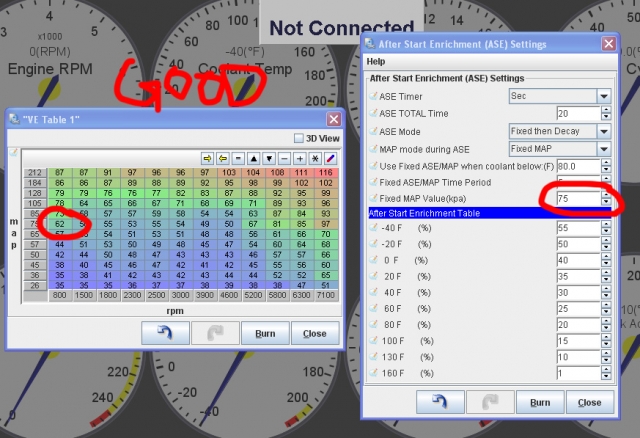Click the Not Connected status label
This screenshot has height=438, width=640.
(342, 28)
